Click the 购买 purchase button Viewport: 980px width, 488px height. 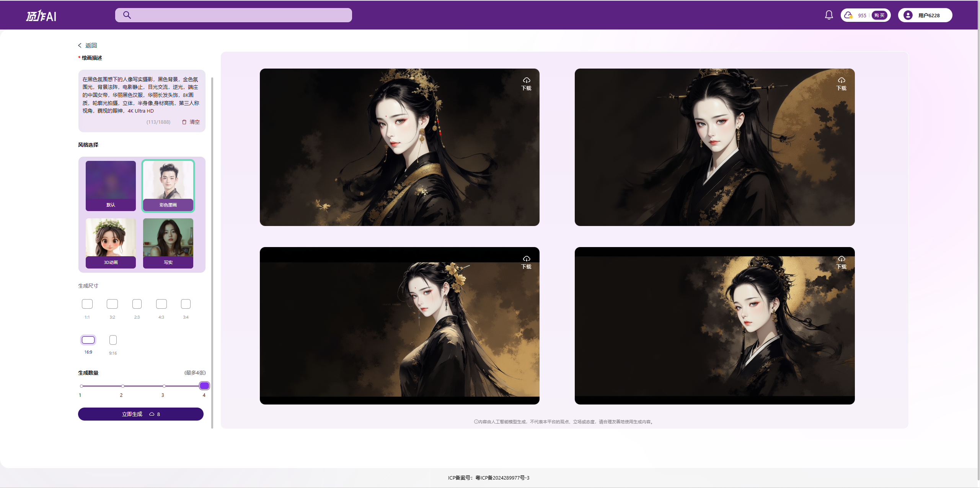(x=879, y=15)
